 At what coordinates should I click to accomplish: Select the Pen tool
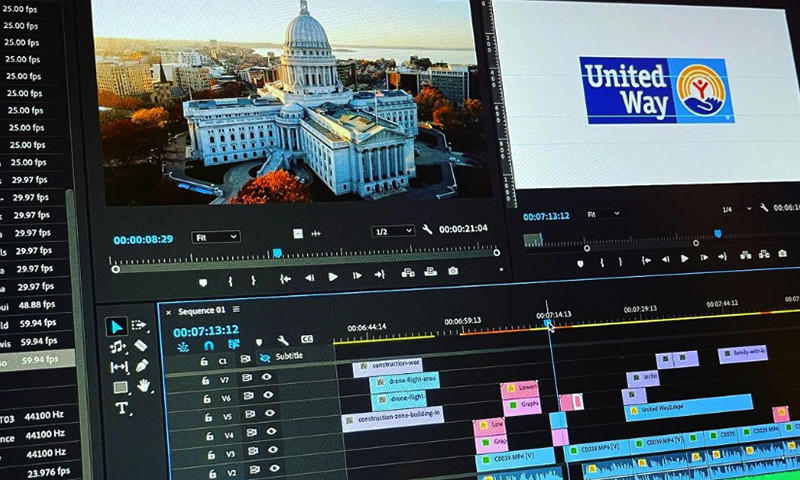pos(142,365)
